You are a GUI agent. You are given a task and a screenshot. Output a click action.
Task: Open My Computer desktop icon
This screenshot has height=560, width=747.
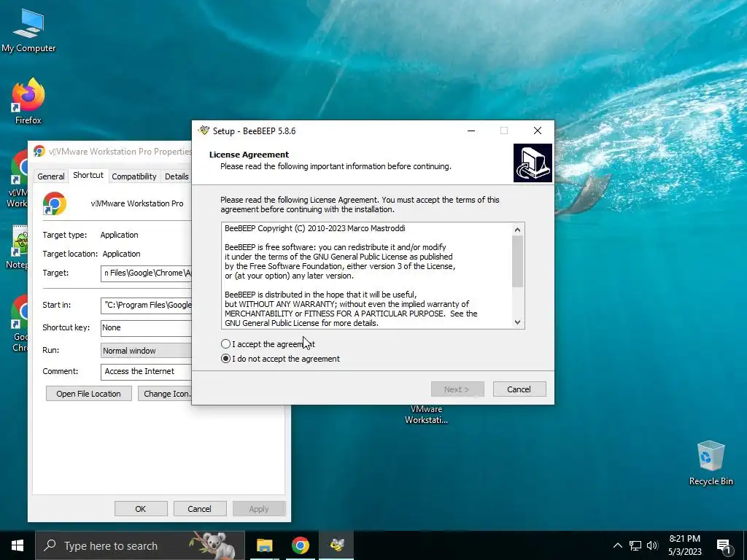tap(28, 31)
